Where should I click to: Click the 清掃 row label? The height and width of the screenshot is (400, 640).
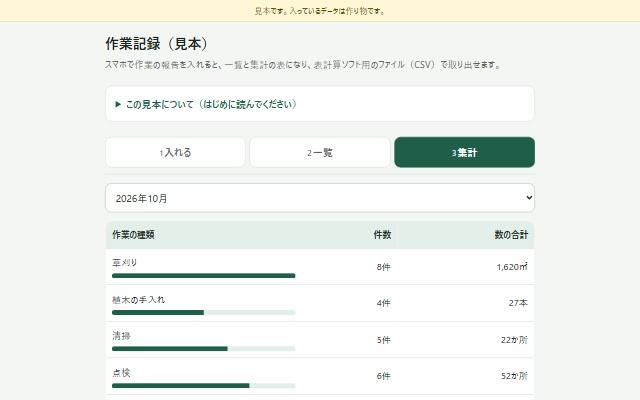[121, 336]
